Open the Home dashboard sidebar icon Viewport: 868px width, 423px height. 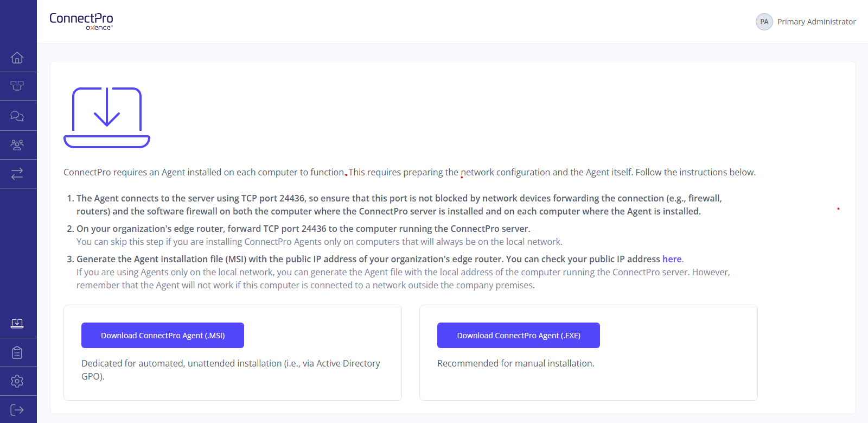[x=17, y=58]
